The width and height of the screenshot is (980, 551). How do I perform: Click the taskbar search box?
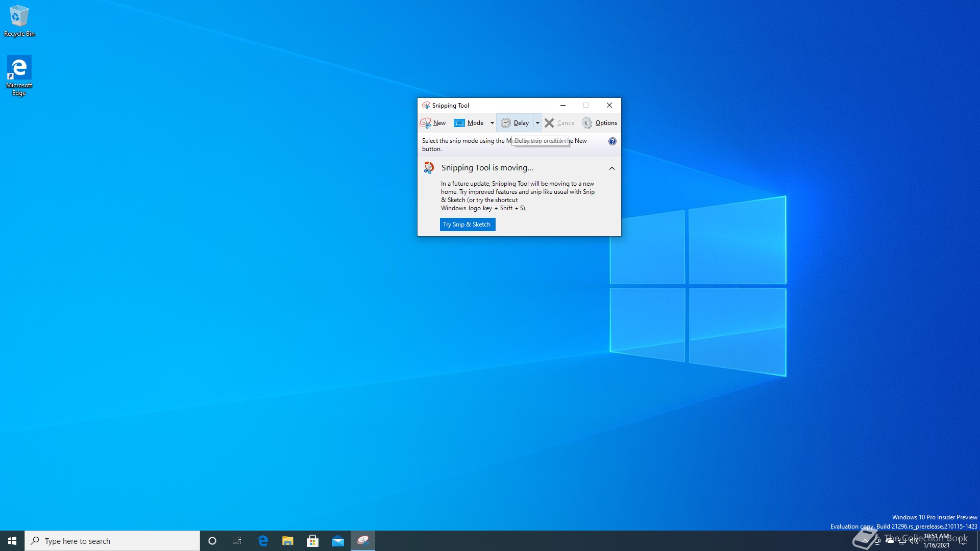point(112,541)
